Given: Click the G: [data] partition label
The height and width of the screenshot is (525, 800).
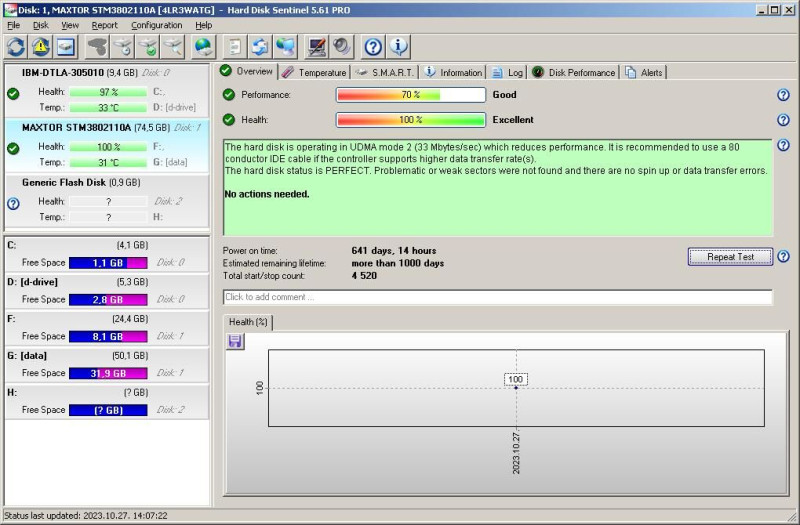Looking at the screenshot, I should point(27,356).
